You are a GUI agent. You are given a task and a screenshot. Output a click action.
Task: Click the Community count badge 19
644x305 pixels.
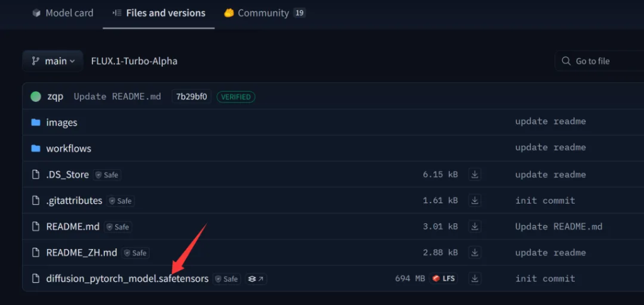(299, 13)
